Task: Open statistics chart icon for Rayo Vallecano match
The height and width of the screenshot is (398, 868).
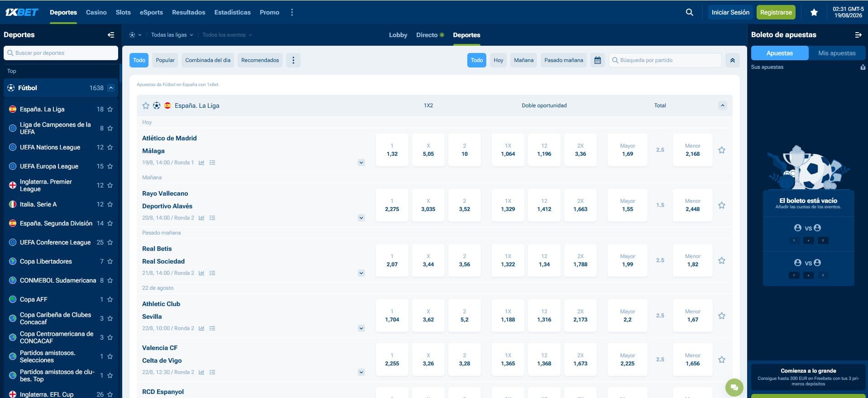Action: (x=201, y=218)
